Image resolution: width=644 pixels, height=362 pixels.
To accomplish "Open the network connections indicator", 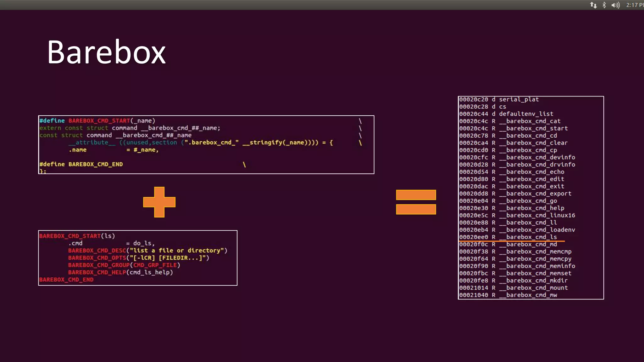I will coord(593,5).
